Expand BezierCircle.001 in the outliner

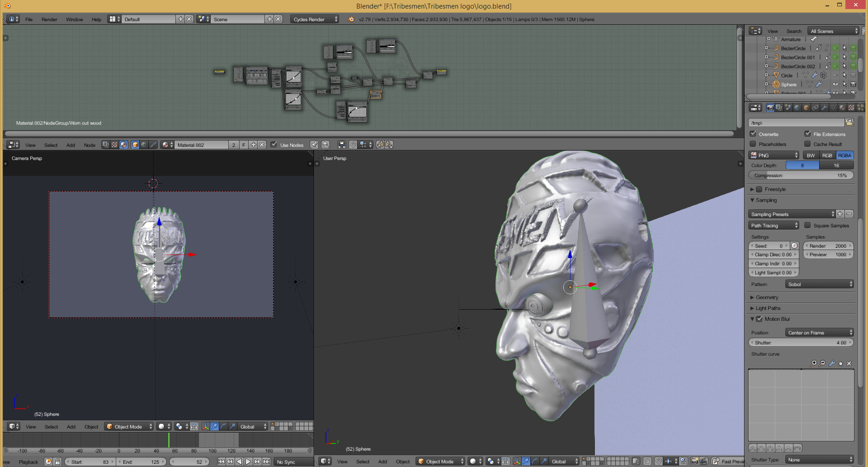(x=766, y=57)
